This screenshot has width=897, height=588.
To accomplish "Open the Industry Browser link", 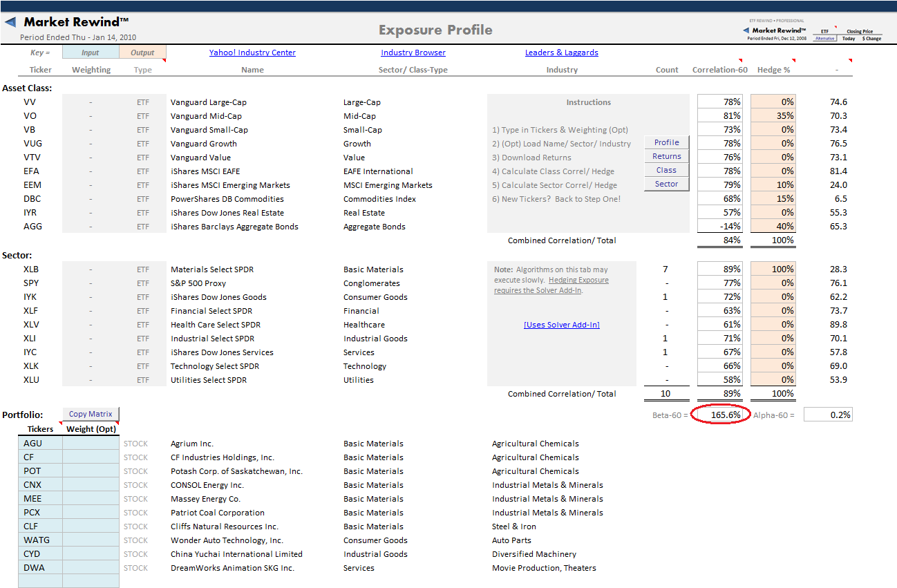I will tap(413, 53).
